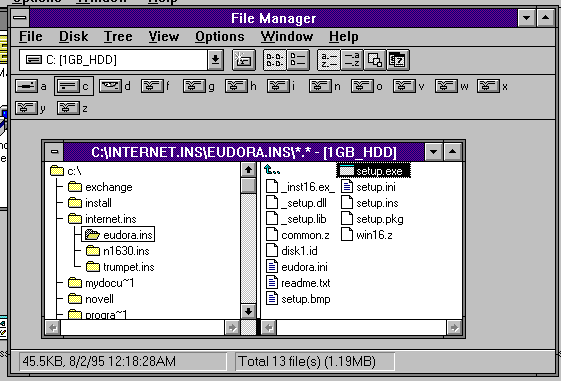Screen dimensions: 561x381
Task: Open the File menu
Action: 31,36
